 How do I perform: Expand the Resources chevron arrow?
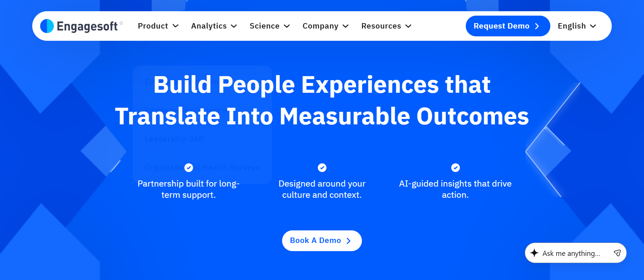click(x=408, y=26)
